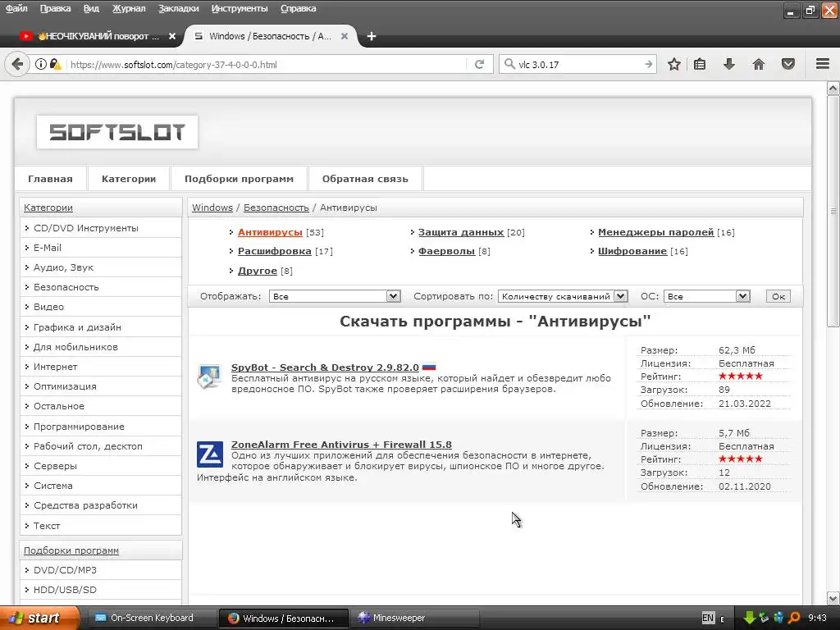The height and width of the screenshot is (630, 840).
Task: Click the SOFTSLOT logo
Action: [x=117, y=132]
